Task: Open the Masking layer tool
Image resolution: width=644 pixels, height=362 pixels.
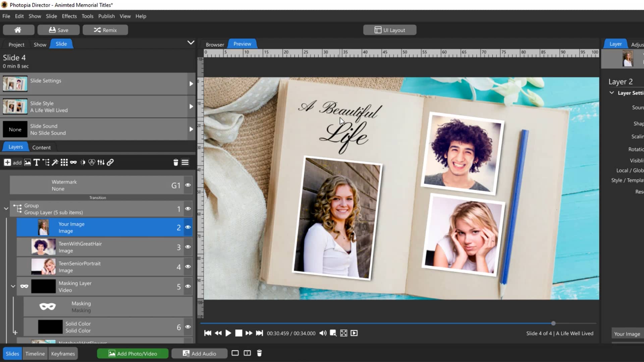Action: click(x=73, y=162)
